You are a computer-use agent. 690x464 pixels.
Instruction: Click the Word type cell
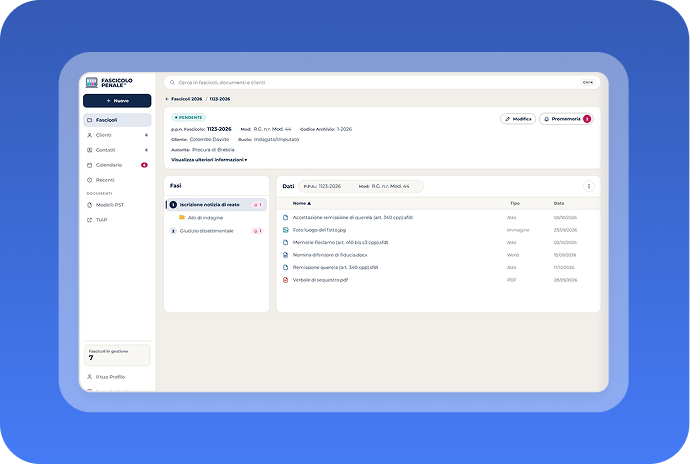click(513, 255)
